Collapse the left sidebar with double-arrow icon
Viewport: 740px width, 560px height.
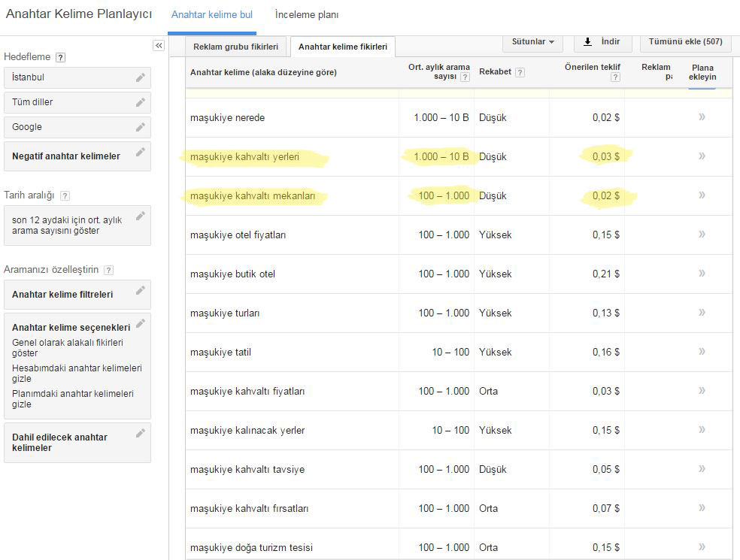pyautogui.click(x=159, y=46)
